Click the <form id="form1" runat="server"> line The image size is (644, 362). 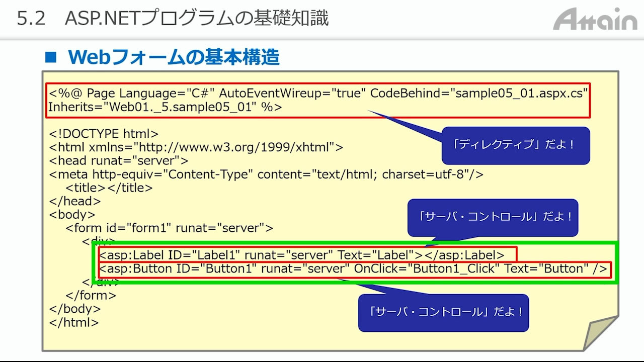[x=170, y=228]
